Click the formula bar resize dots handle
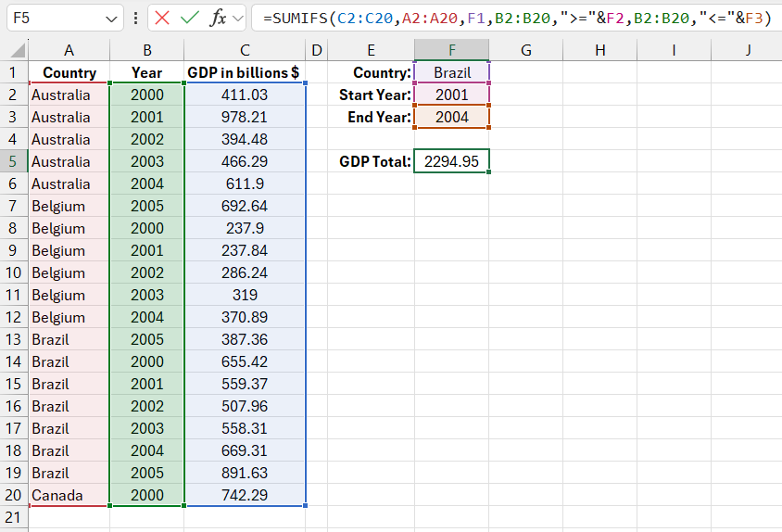This screenshot has width=782, height=532. (135, 19)
